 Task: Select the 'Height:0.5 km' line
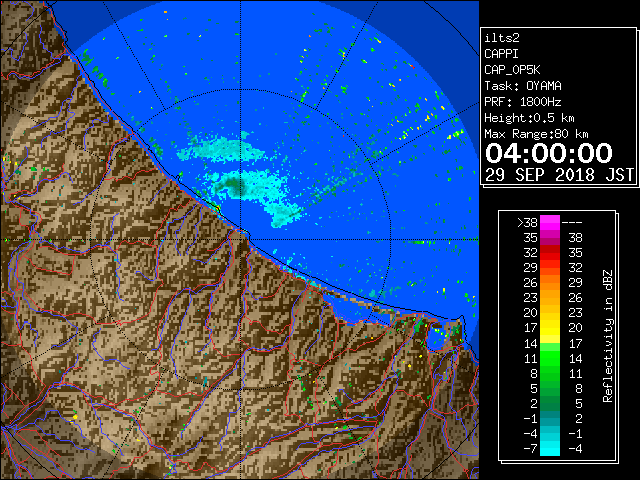coord(529,118)
